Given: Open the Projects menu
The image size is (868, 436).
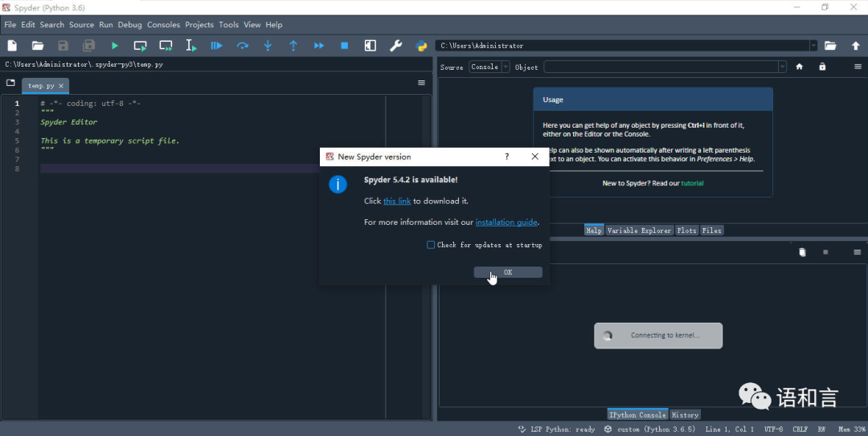Looking at the screenshot, I should point(199,24).
